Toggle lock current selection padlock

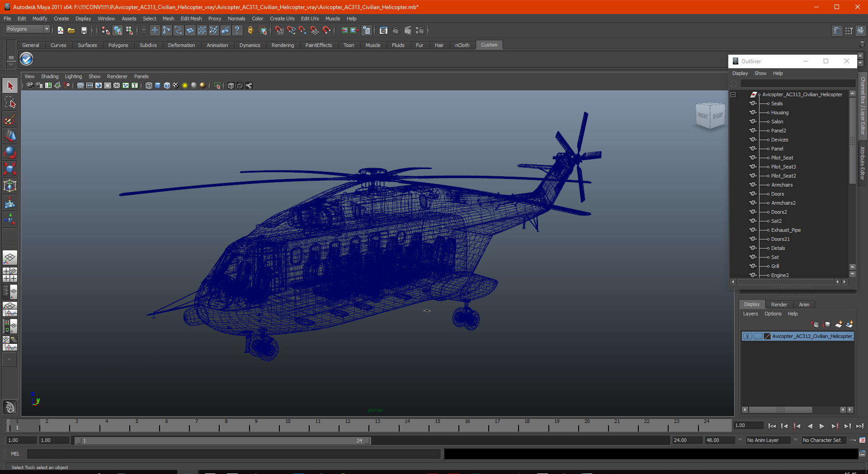tap(250, 30)
